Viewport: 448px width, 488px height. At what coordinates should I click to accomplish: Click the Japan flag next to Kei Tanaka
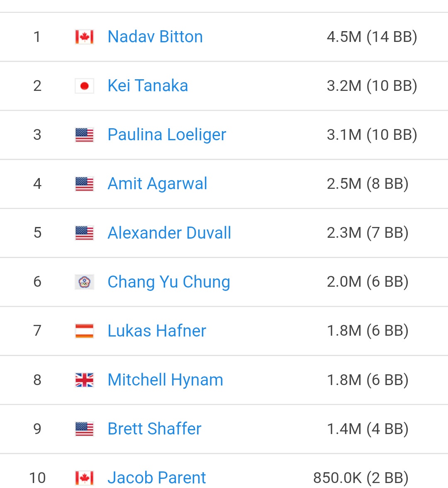(84, 86)
